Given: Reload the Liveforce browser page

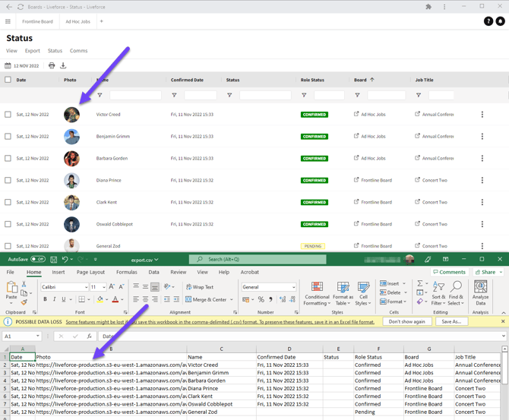Looking at the screenshot, I should (21, 7).
